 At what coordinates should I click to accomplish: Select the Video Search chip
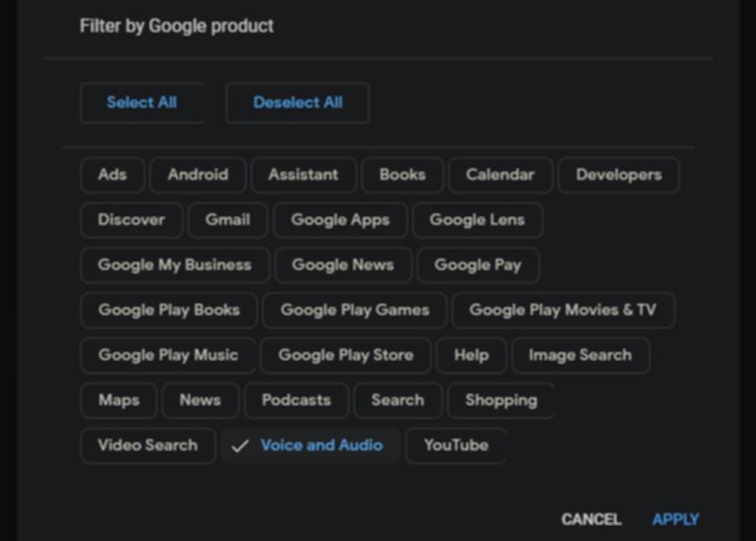click(147, 446)
